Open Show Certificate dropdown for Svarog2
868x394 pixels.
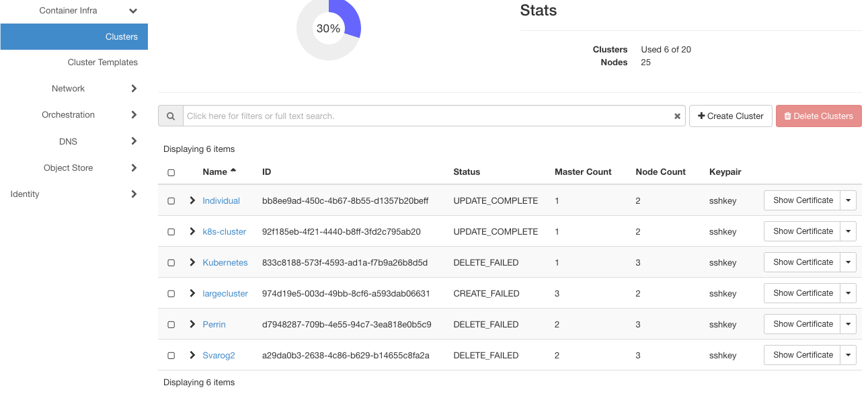(848, 354)
